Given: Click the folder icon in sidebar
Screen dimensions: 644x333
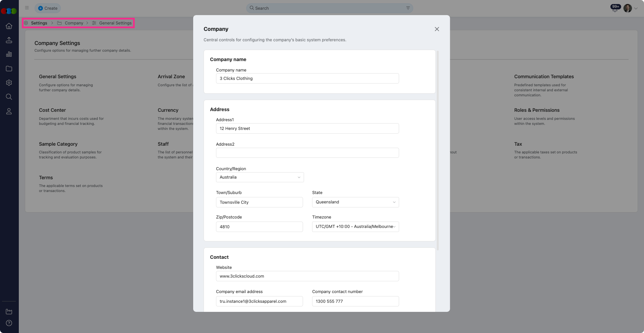Looking at the screenshot, I should 9,68.
